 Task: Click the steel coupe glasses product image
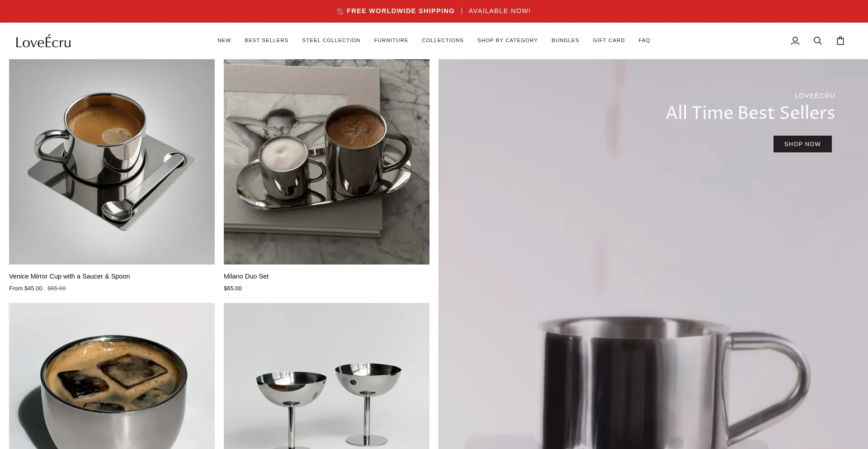(x=326, y=376)
